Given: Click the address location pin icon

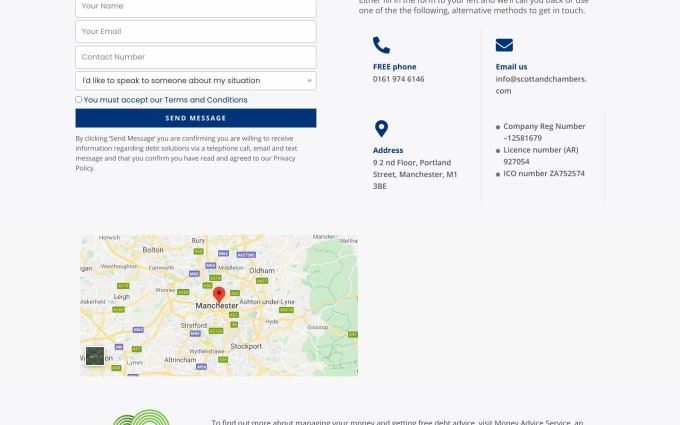Looking at the screenshot, I should [381, 129].
